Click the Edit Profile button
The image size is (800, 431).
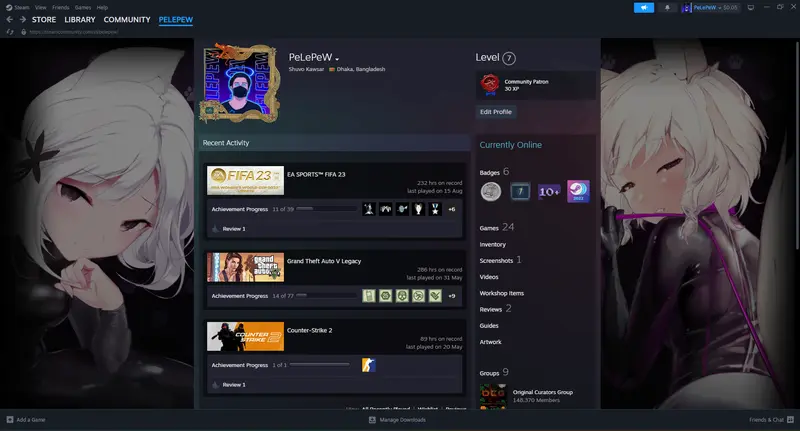(x=496, y=112)
